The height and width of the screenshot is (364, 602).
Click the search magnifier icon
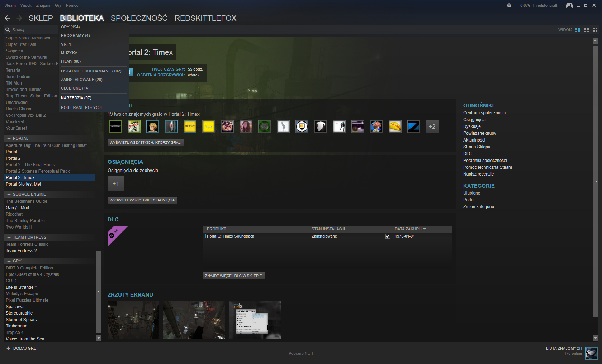[x=8, y=30]
